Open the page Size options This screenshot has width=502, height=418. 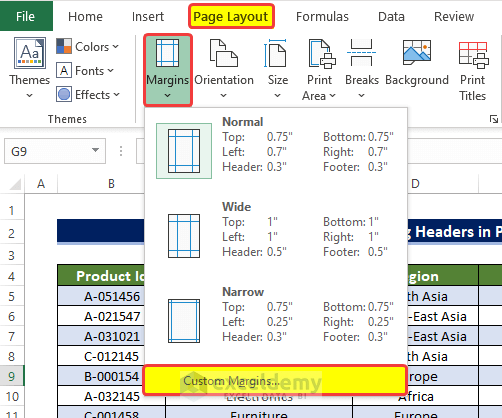pos(278,70)
